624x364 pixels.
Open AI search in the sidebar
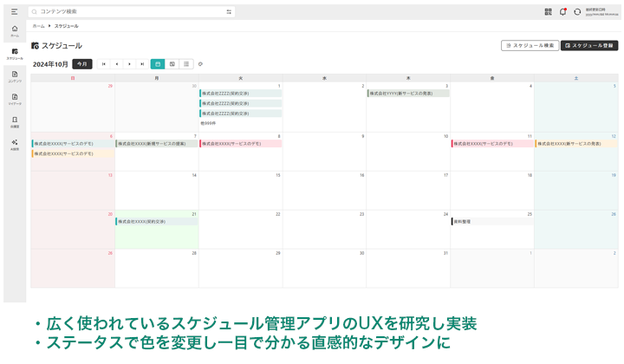click(15, 145)
